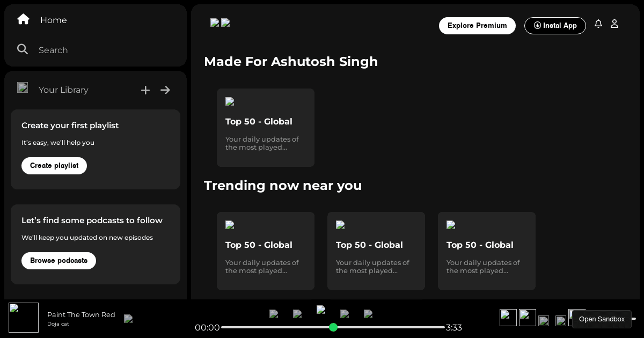Screen dimensions: 644x338
Task: Go forward using the forward navigation arrow
Action: pos(225,23)
